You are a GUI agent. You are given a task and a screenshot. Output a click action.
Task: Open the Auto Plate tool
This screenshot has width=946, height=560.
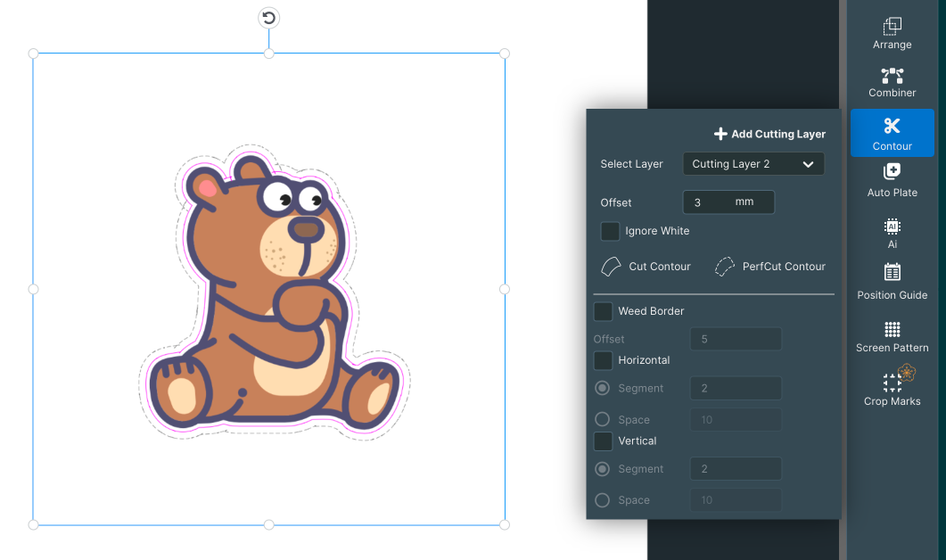[x=892, y=180]
